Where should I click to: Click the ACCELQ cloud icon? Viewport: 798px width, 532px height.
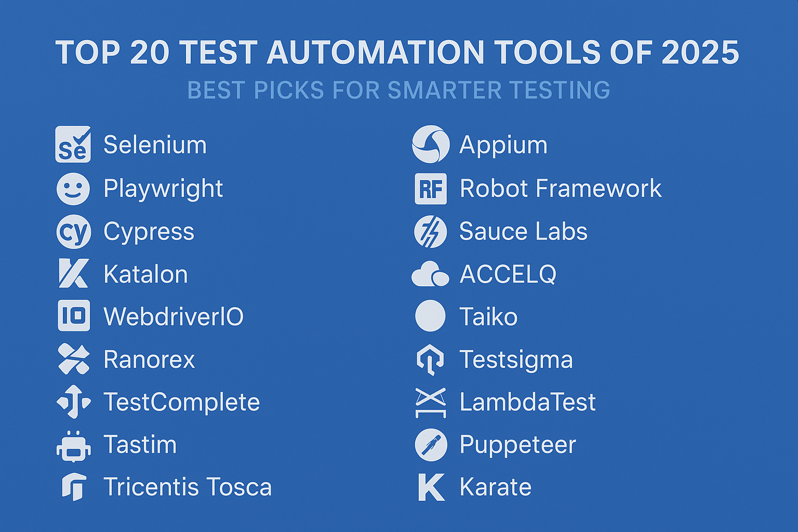point(430,274)
